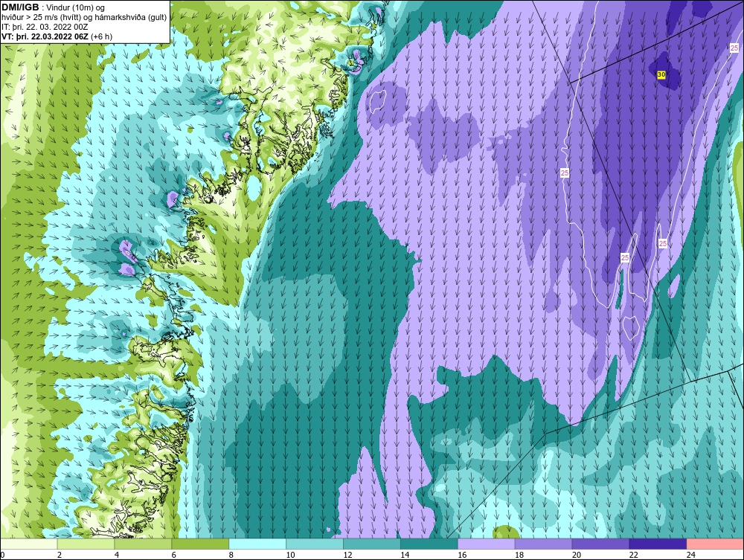
Task: Click the 'hviður > 25 m/s' legend description line
Action: click(85, 18)
